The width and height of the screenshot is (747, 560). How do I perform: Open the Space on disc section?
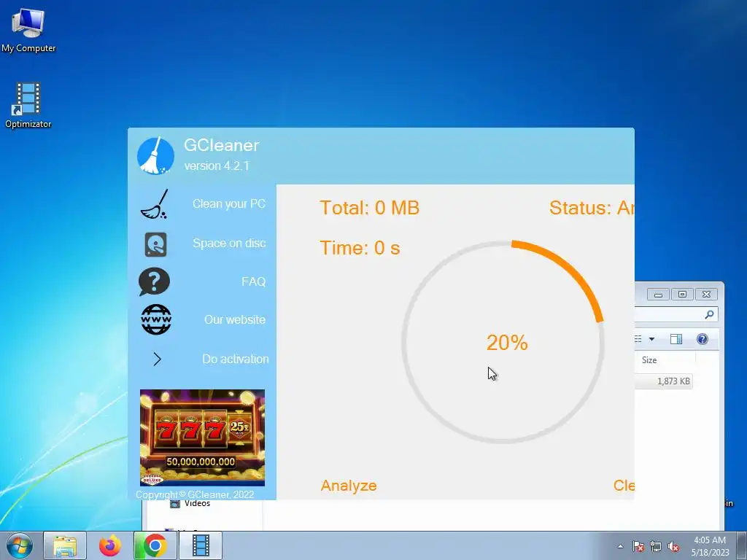pyautogui.click(x=229, y=243)
